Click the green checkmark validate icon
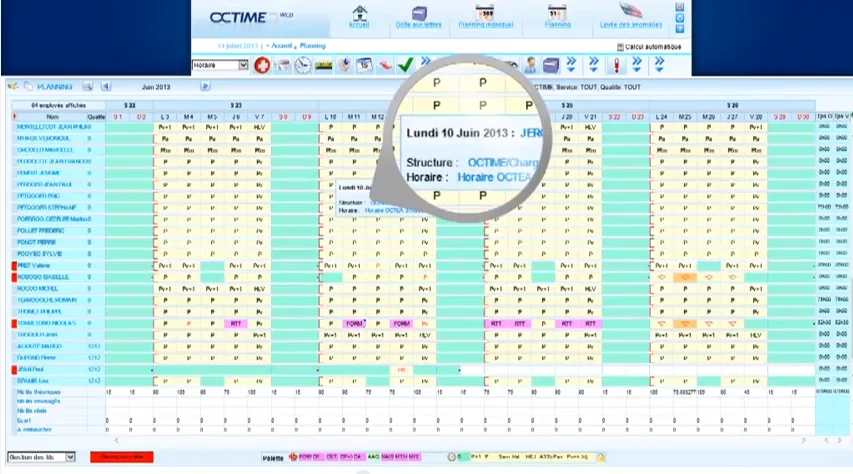 (405, 65)
